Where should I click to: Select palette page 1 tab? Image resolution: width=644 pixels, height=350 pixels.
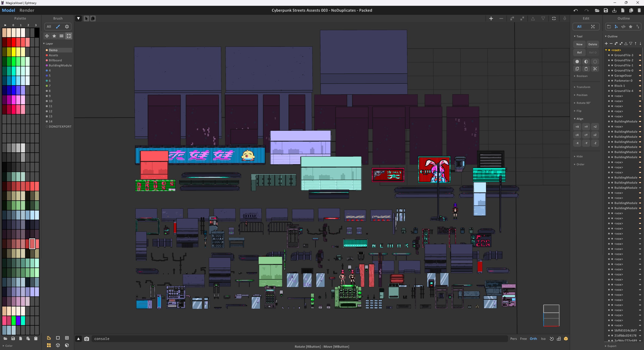pos(21,25)
